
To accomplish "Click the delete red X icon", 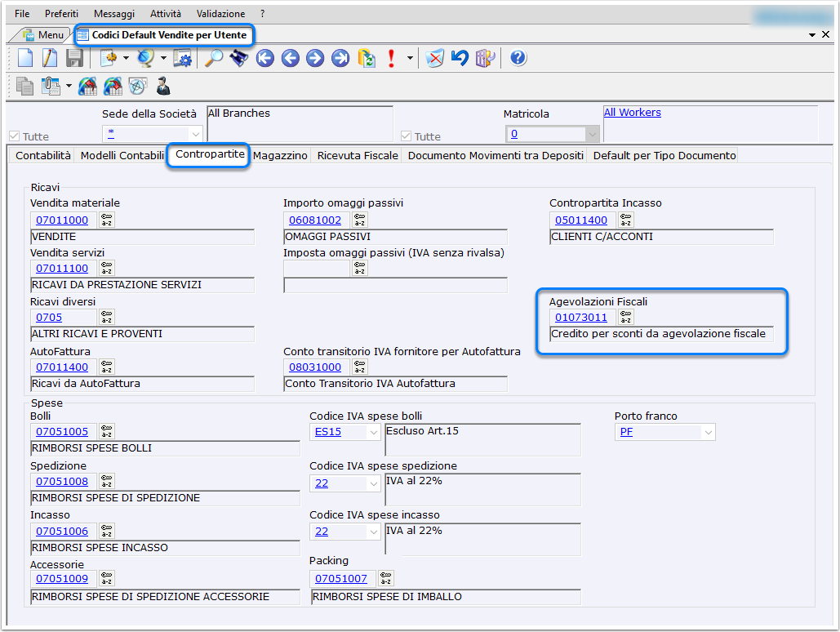I will (x=435, y=57).
